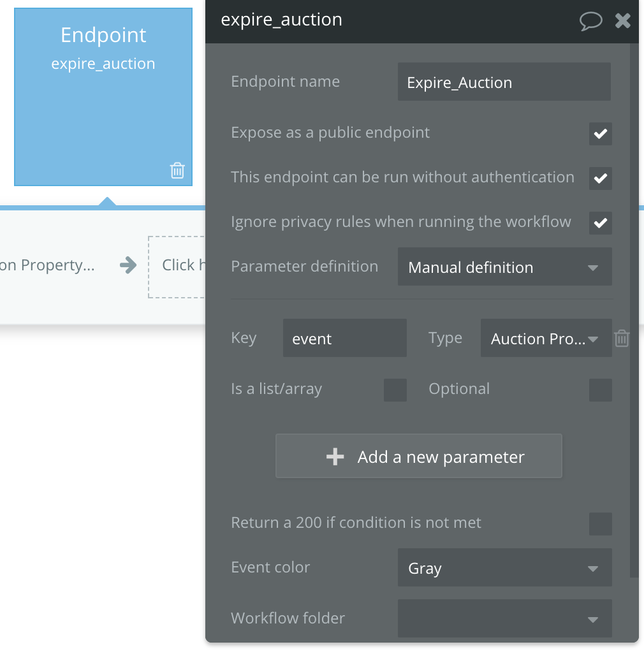Open the Event color dropdown
Image resolution: width=644 pixels, height=663 pixels.
pos(504,568)
